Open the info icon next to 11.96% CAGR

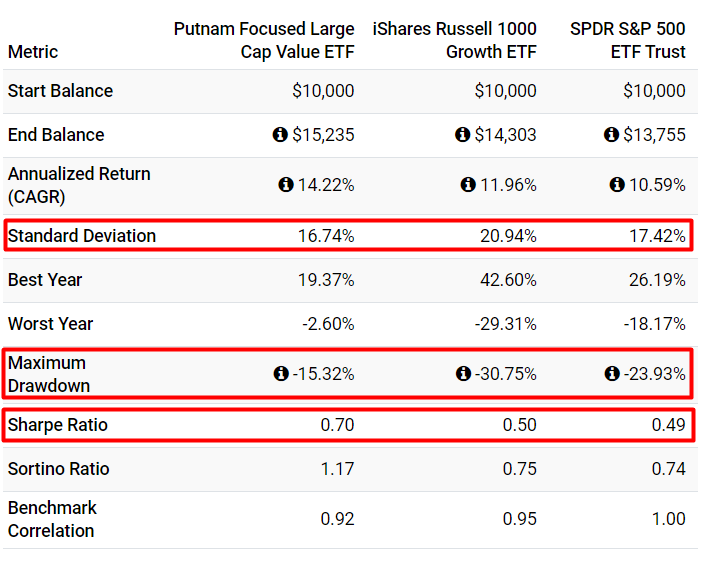click(468, 185)
